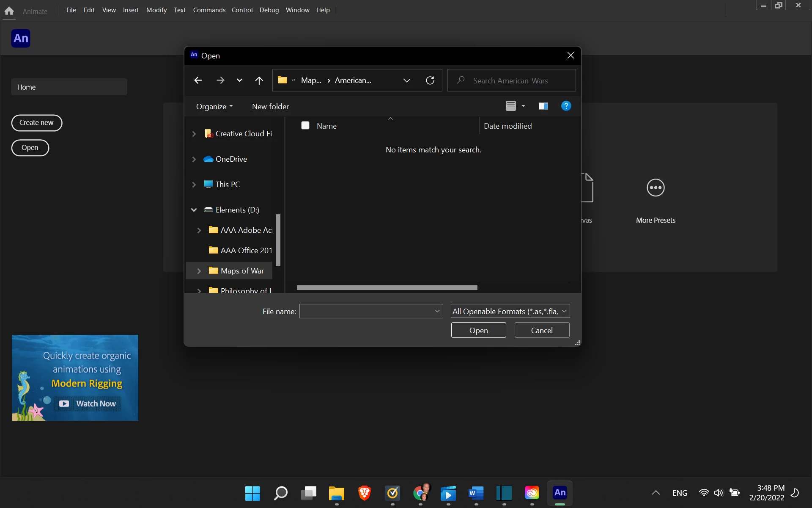This screenshot has width=812, height=508.
Task: Open the Organize dropdown menu
Action: (x=214, y=107)
